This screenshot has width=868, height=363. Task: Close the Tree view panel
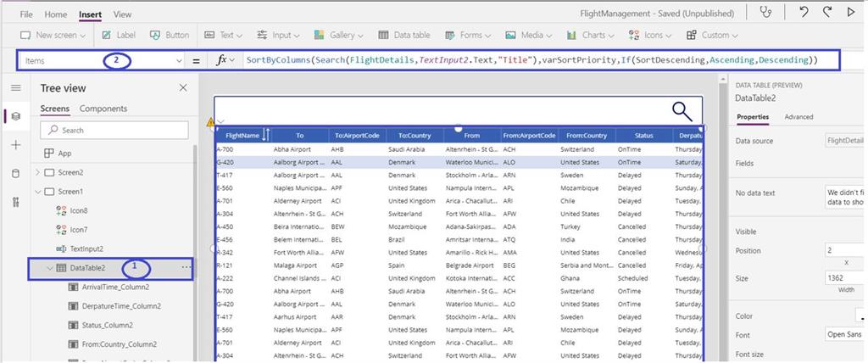183,87
